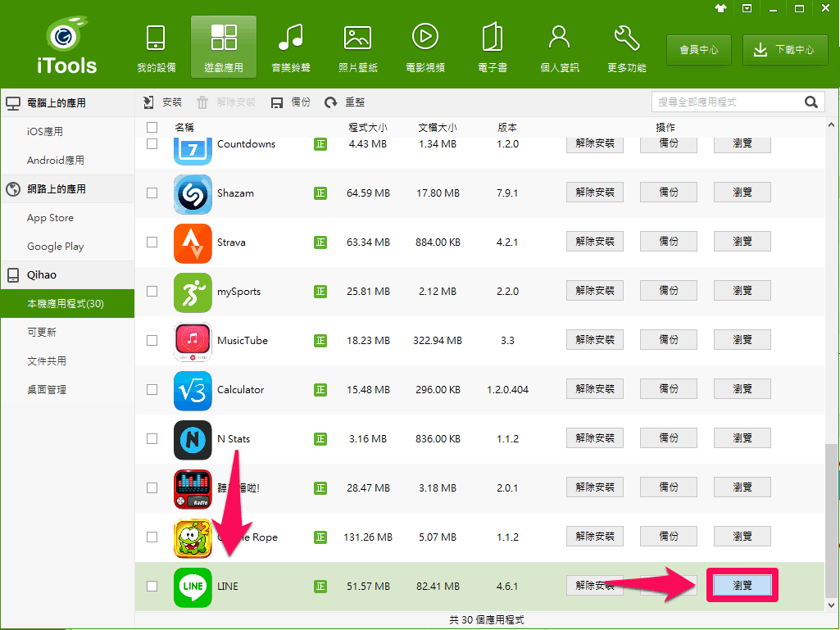The width and height of the screenshot is (840, 630).
Task: Open the Music Ringtones section
Action: tap(291, 48)
